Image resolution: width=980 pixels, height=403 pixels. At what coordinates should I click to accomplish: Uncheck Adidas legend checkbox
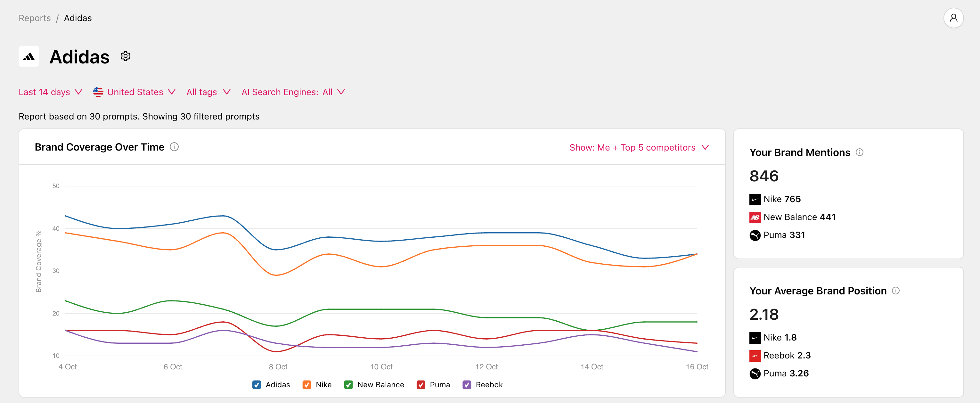[x=257, y=385]
